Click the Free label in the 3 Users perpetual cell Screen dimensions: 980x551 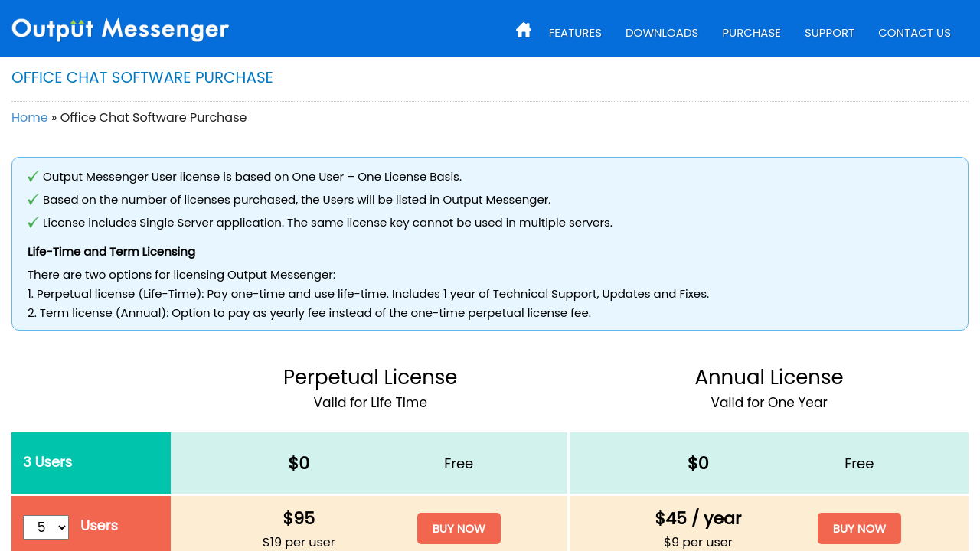click(459, 463)
